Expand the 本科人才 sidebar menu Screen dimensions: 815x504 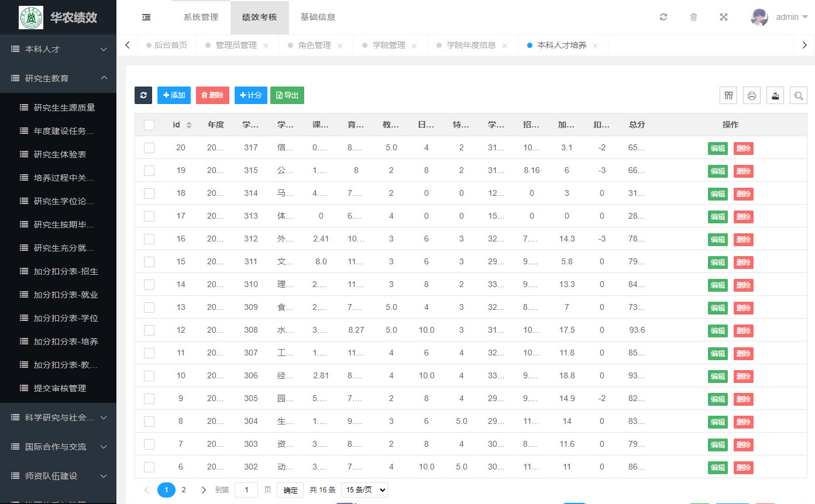58,50
